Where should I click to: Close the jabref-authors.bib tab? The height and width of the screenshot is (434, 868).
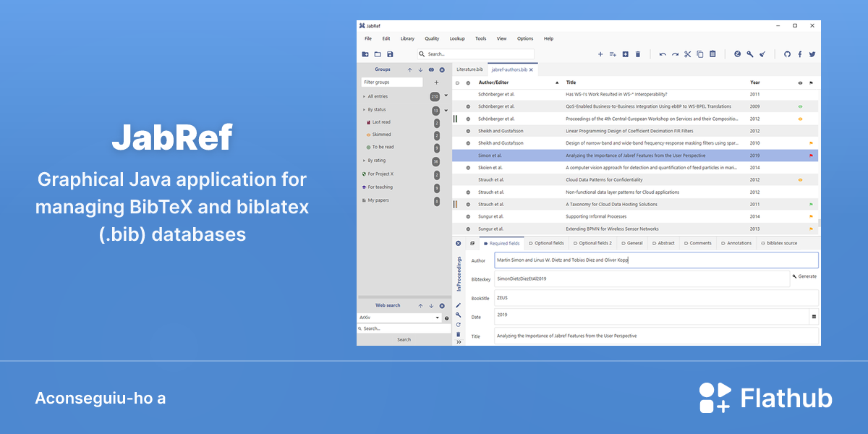[x=531, y=69]
